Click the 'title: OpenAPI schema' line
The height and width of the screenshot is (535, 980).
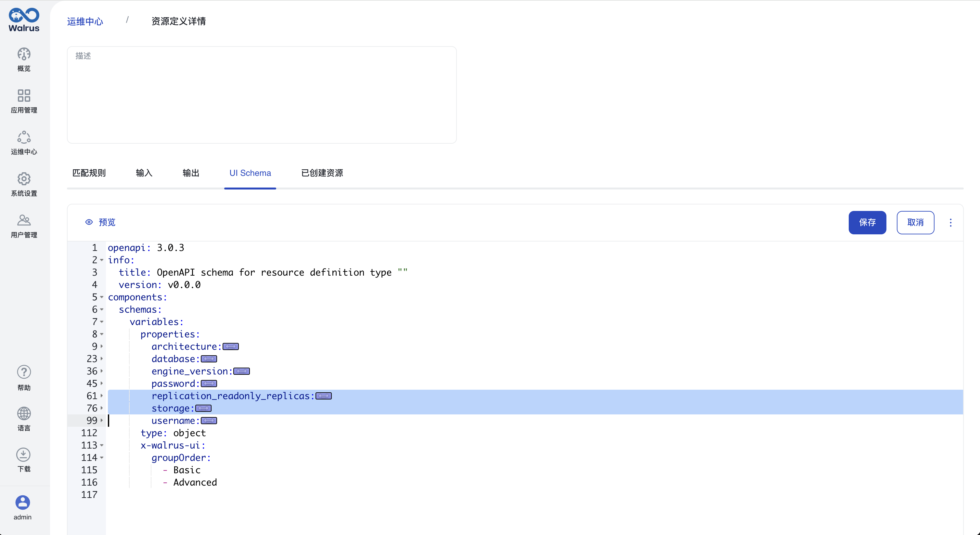pos(263,272)
